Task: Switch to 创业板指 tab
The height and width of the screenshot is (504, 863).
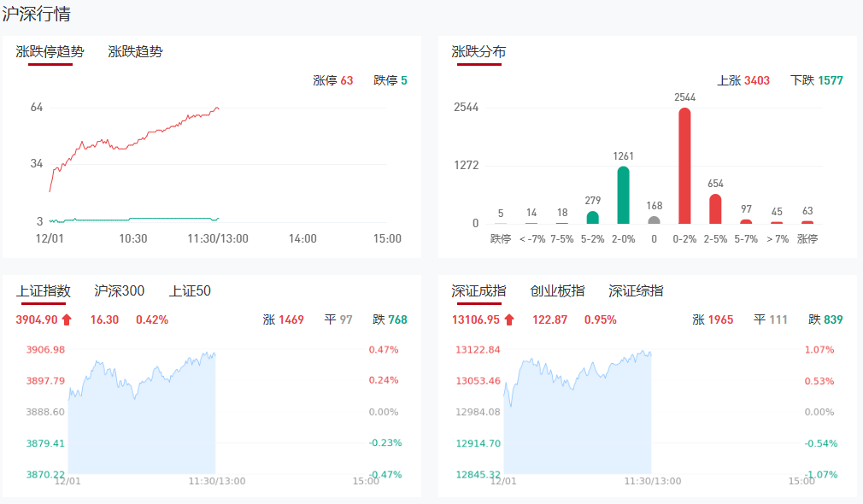Action: 557,291
